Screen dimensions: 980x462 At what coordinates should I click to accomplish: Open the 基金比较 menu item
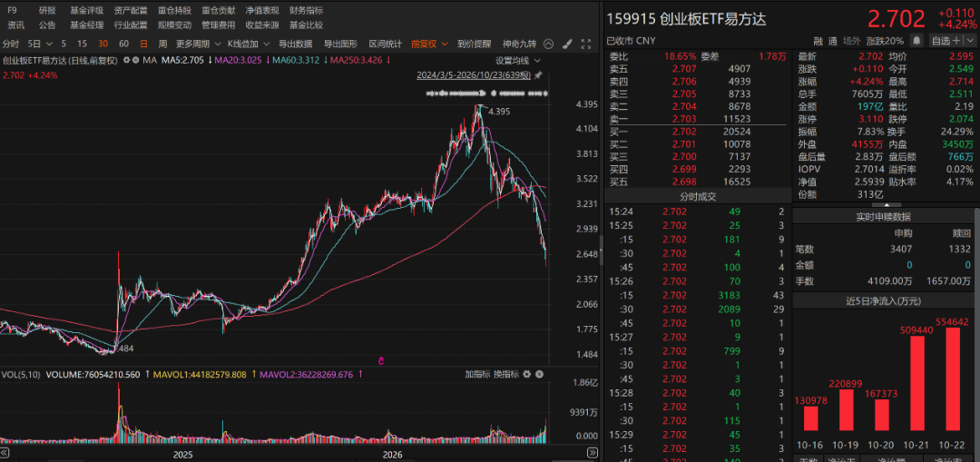point(307,25)
